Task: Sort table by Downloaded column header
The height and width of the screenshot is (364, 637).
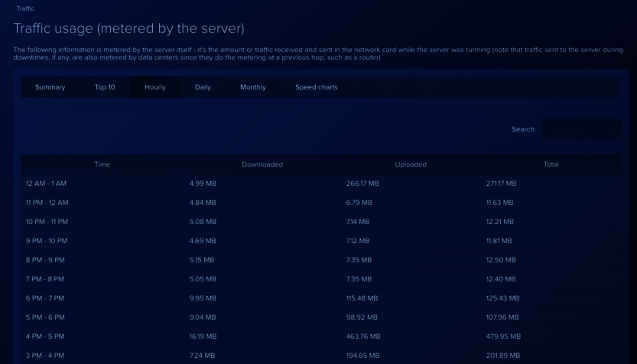Action: point(262,164)
